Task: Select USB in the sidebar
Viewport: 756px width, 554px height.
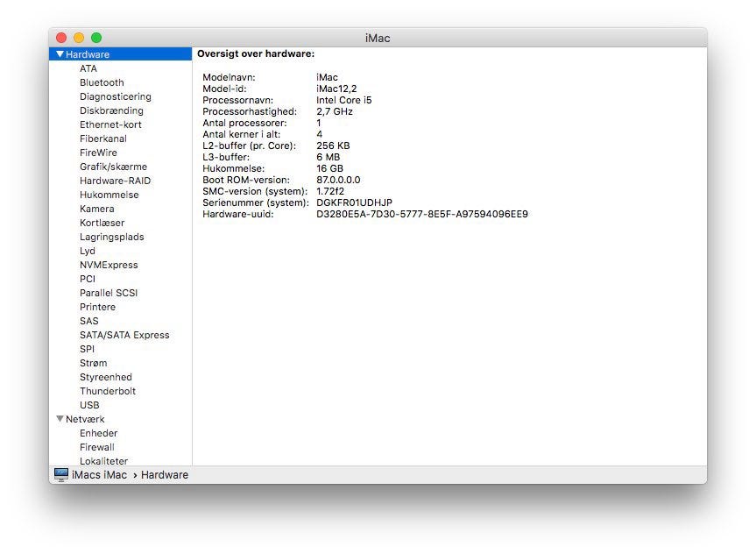Action: [89, 405]
